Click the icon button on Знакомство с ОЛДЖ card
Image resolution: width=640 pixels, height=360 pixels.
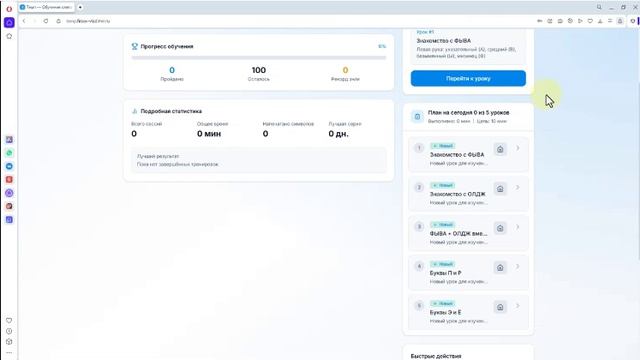point(500,189)
